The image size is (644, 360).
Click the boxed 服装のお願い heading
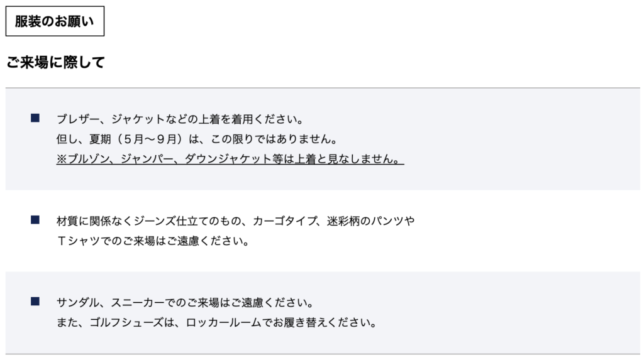click(55, 21)
